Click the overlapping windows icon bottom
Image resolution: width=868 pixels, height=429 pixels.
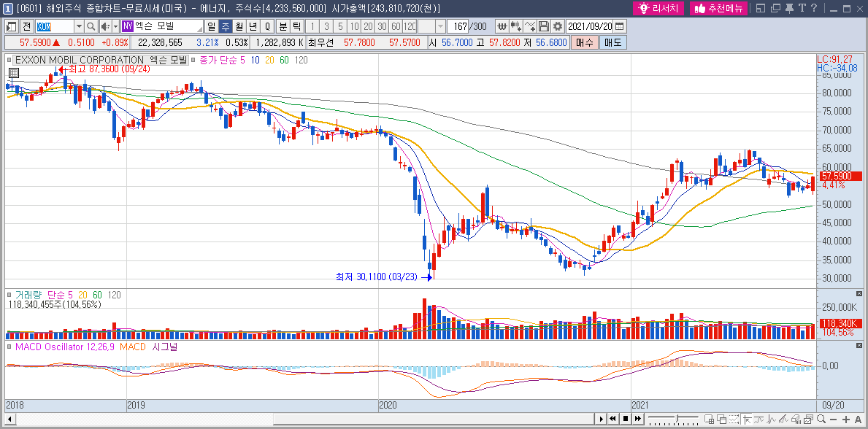click(x=722, y=419)
